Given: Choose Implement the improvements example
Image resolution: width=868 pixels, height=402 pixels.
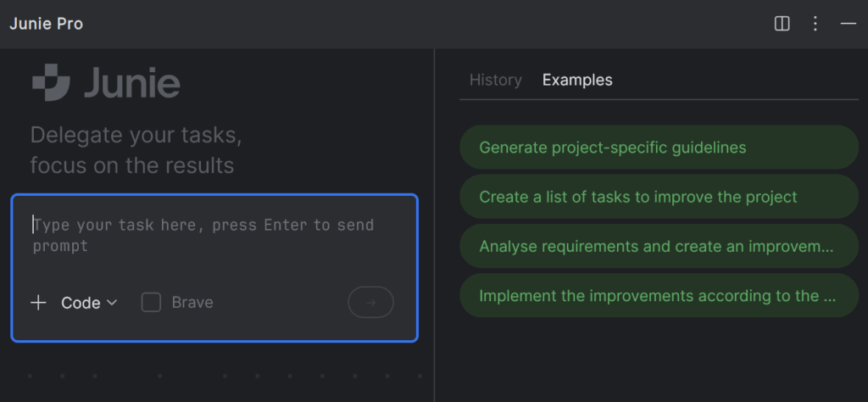Looking at the screenshot, I should [x=659, y=295].
